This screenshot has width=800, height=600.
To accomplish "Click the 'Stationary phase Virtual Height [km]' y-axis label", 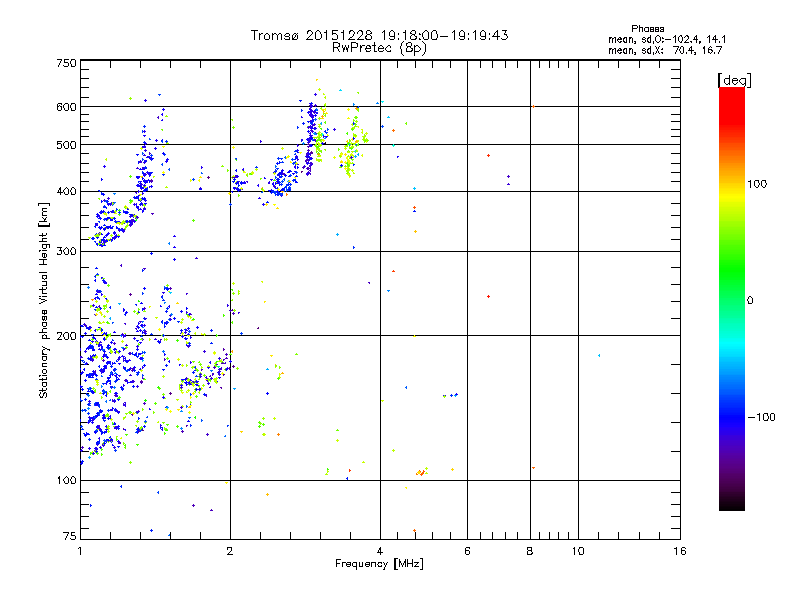I will point(44,301).
